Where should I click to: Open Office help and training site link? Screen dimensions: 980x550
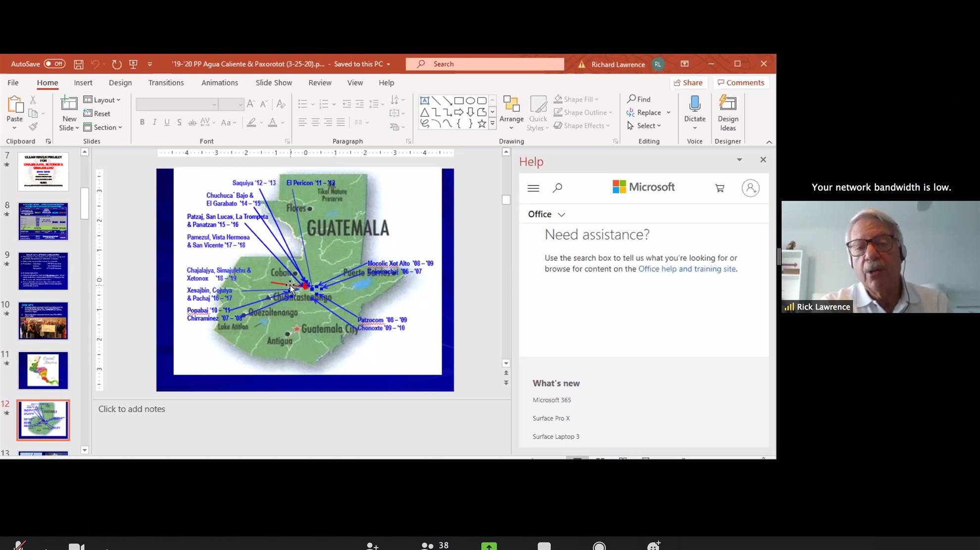[x=686, y=269]
